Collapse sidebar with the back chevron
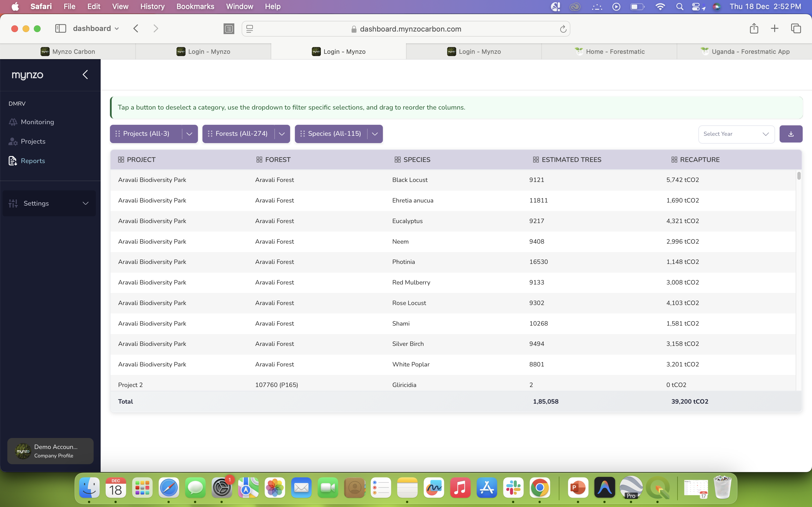This screenshot has width=812, height=507. (x=85, y=74)
